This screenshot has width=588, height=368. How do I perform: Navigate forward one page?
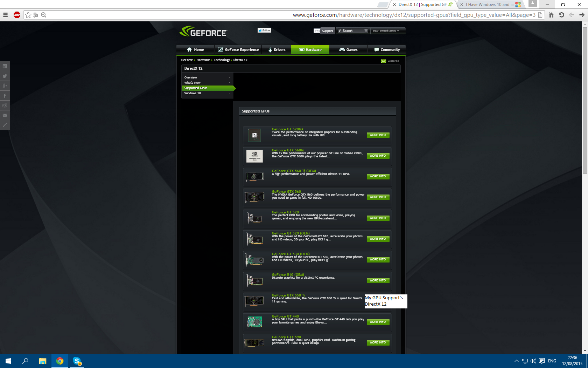pyautogui.click(x=582, y=15)
